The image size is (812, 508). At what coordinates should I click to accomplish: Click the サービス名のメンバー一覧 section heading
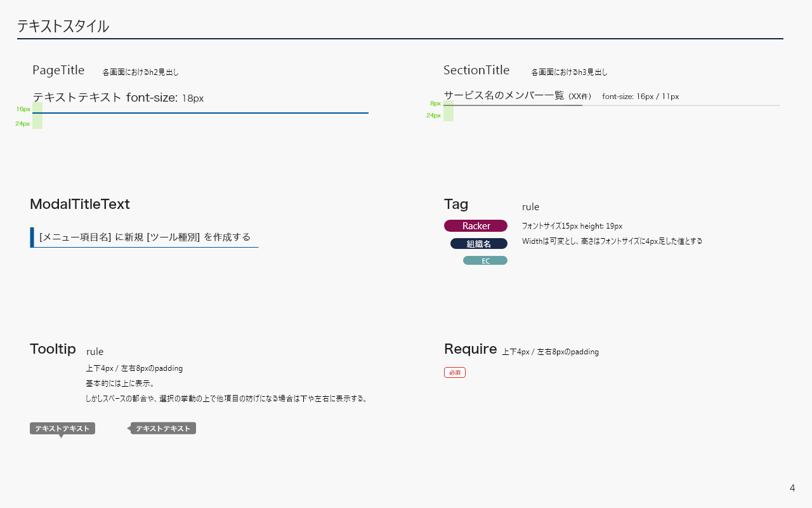504,95
